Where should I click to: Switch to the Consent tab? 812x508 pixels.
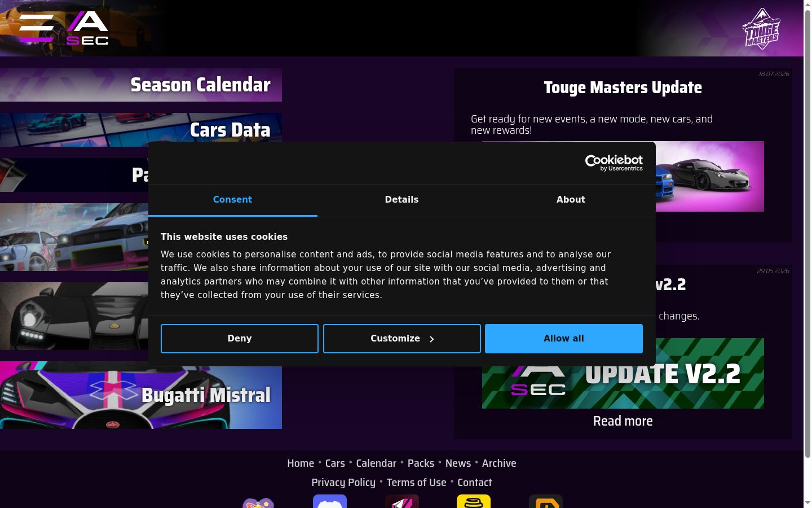232,200
